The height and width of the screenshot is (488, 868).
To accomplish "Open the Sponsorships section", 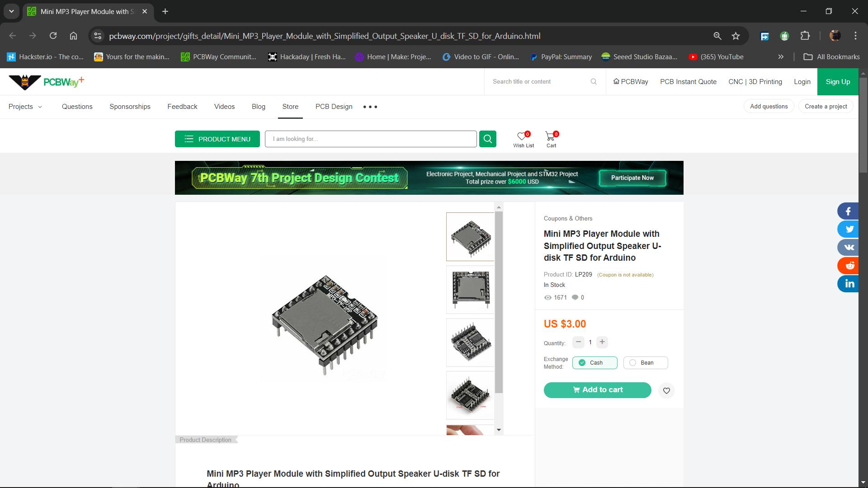I will pos(130,107).
